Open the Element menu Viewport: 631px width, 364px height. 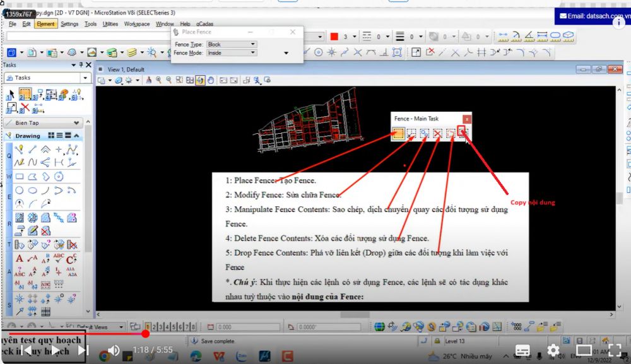45,24
